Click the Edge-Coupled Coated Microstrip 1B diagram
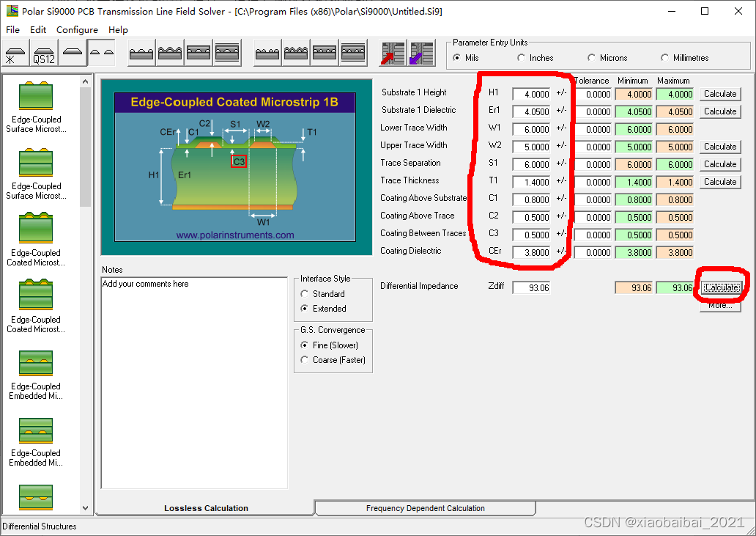Image resolution: width=756 pixels, height=536 pixels. pyautogui.click(x=235, y=167)
